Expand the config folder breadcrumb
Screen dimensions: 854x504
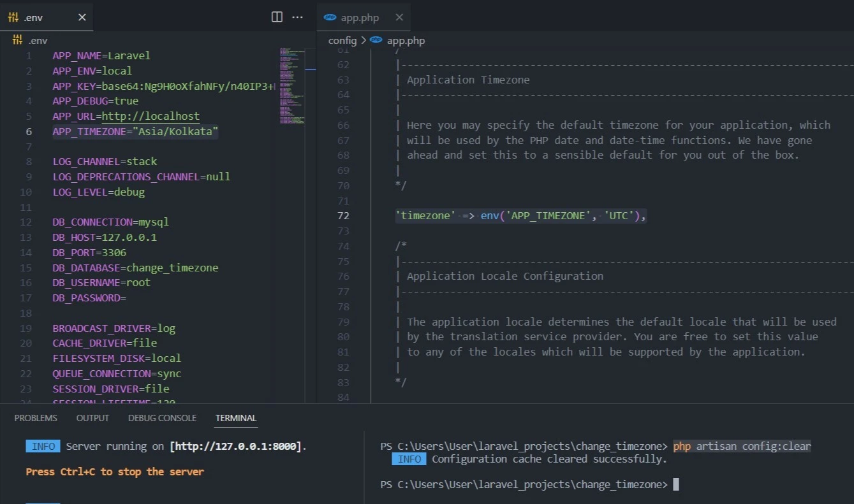(x=342, y=40)
